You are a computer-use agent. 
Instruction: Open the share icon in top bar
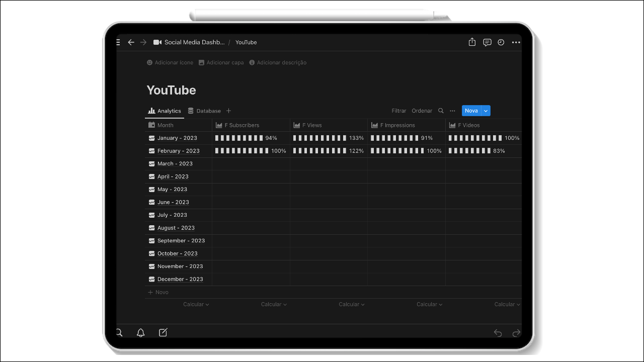tap(472, 42)
